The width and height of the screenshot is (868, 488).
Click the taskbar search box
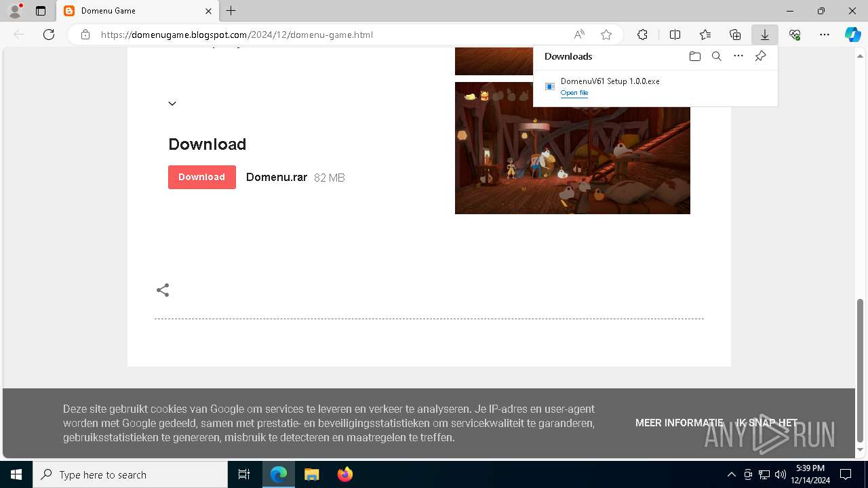pos(130,474)
